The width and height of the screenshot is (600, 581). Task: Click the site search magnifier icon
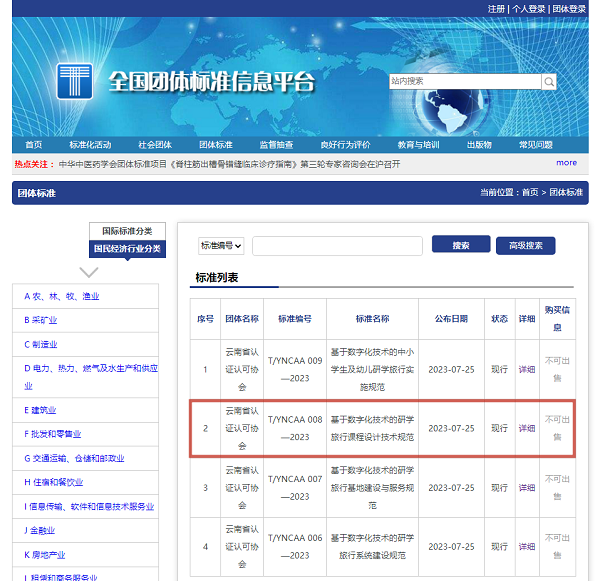pyautogui.click(x=549, y=82)
